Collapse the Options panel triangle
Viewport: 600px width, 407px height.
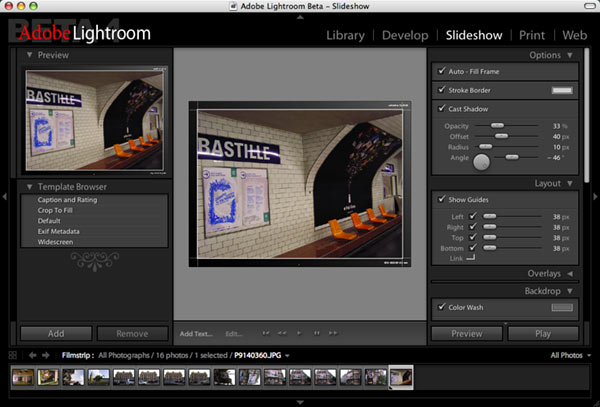click(570, 55)
